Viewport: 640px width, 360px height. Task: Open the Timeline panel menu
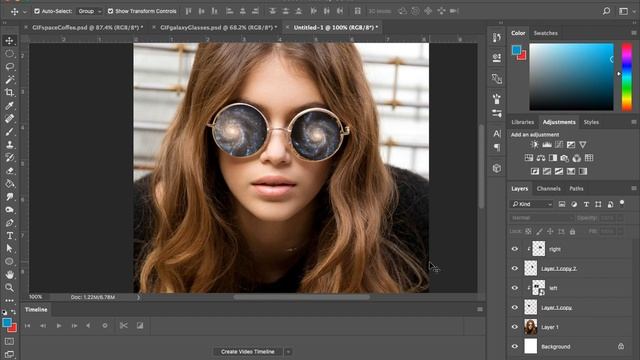click(480, 309)
